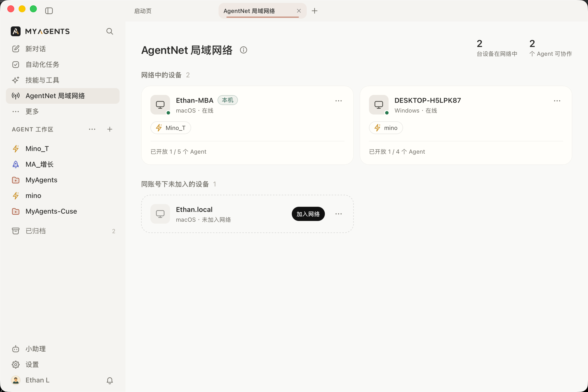The width and height of the screenshot is (588, 392).
Task: Click the MyAgents logo icon
Action: (x=15, y=31)
